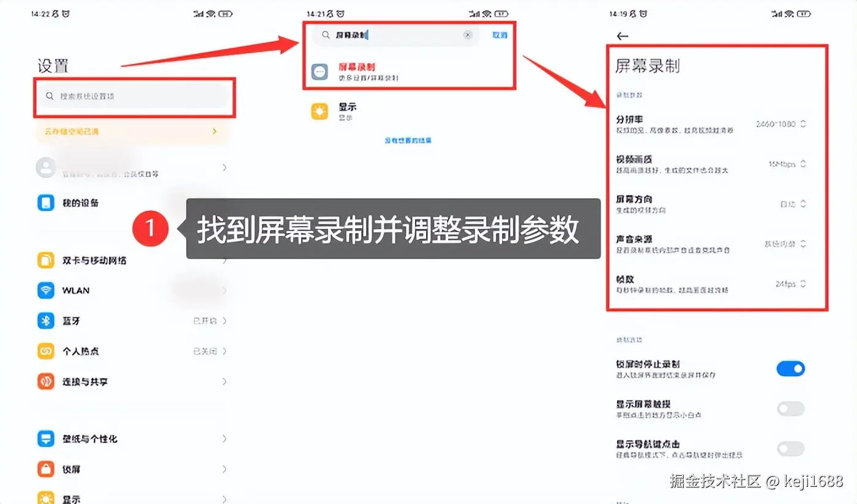This screenshot has height=504, width=857.
Task: Tap the 锁屏 lock screen icon
Action: [46, 469]
